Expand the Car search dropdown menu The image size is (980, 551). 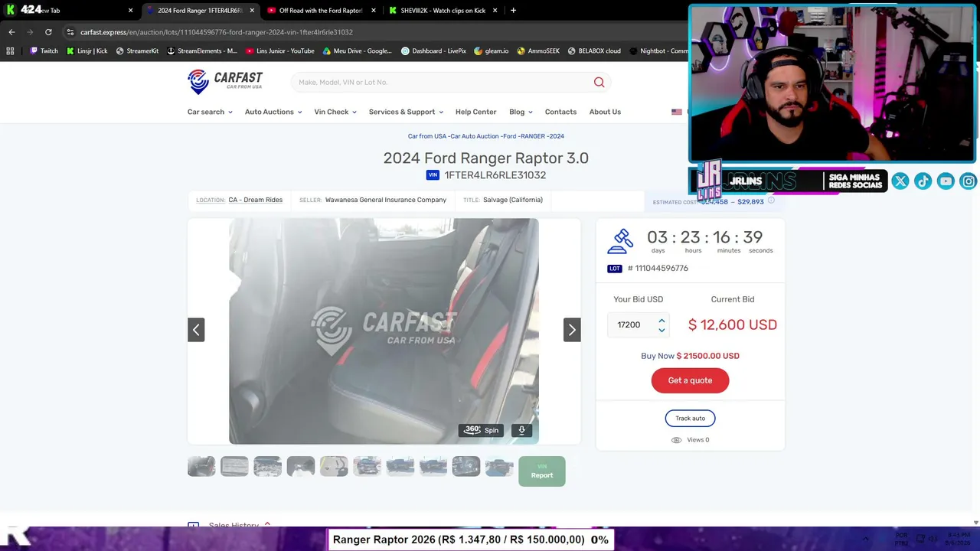210,112
